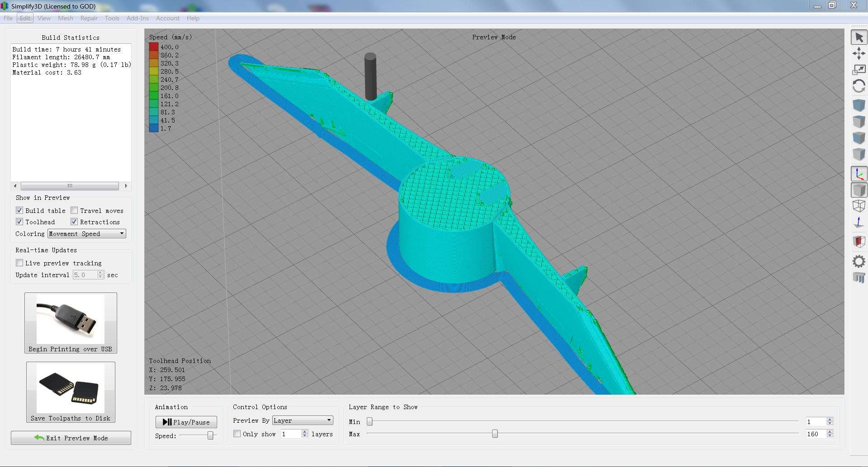The image size is (868, 467).
Task: Open the support structures tool
Action: click(859, 277)
